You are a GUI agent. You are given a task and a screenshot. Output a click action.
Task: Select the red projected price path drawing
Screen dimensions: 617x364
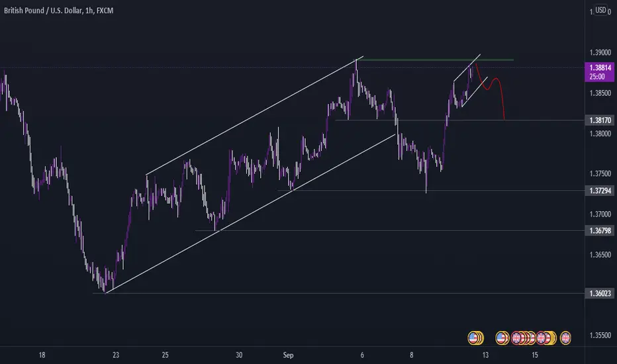click(x=491, y=91)
